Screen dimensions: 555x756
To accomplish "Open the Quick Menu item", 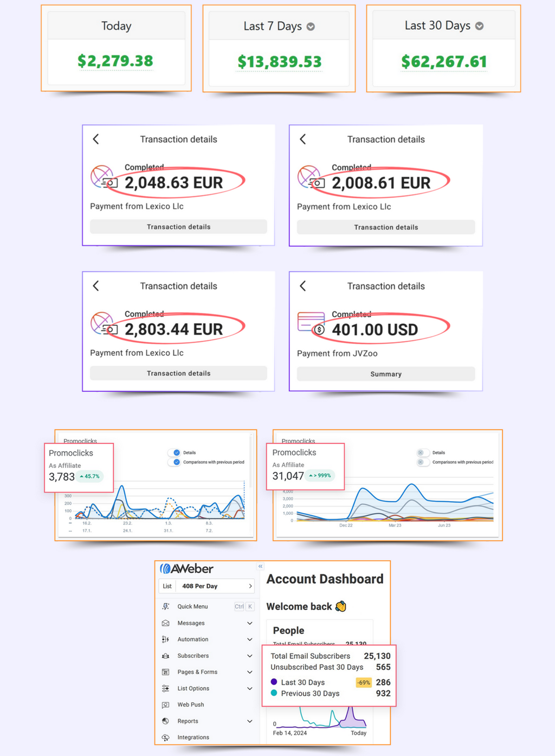I will point(192,607).
